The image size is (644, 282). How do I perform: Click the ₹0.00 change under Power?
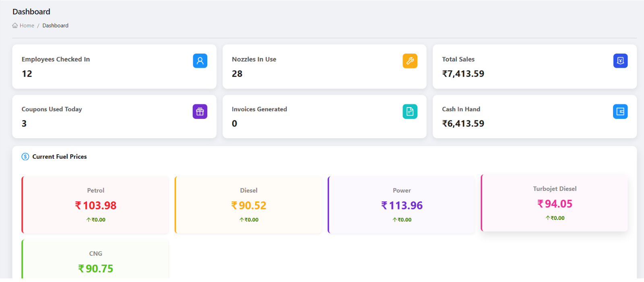point(405,220)
